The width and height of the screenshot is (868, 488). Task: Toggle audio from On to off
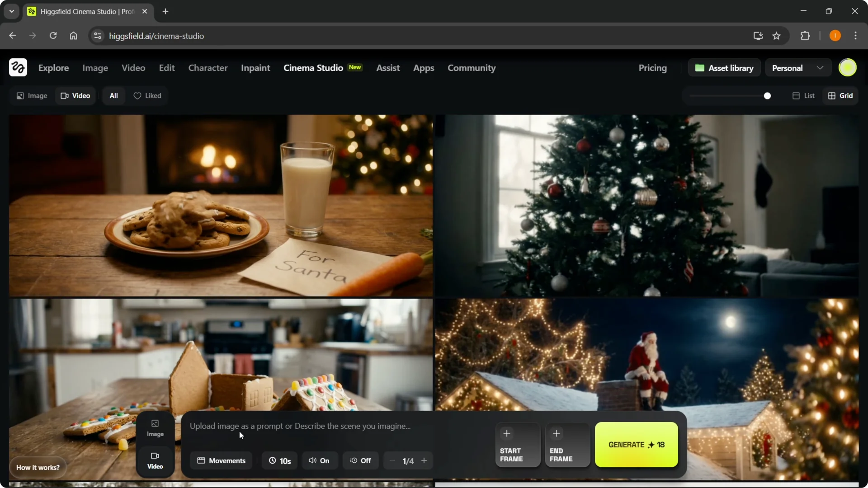[320, 460]
